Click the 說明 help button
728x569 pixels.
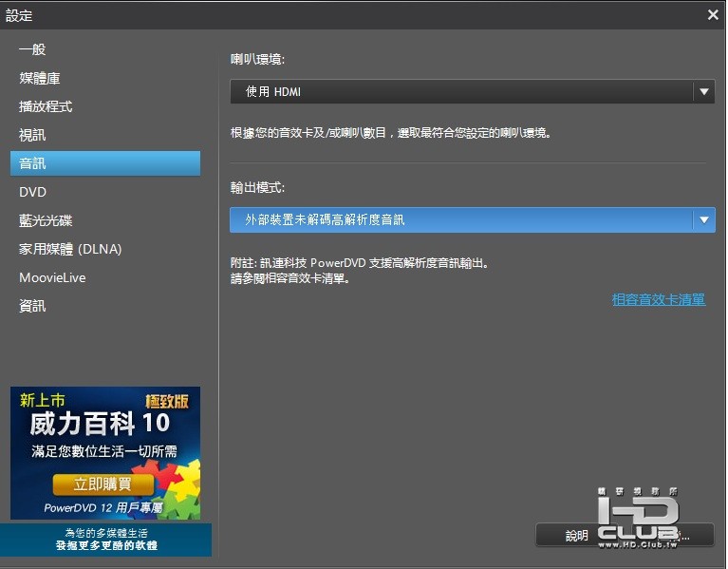577,536
